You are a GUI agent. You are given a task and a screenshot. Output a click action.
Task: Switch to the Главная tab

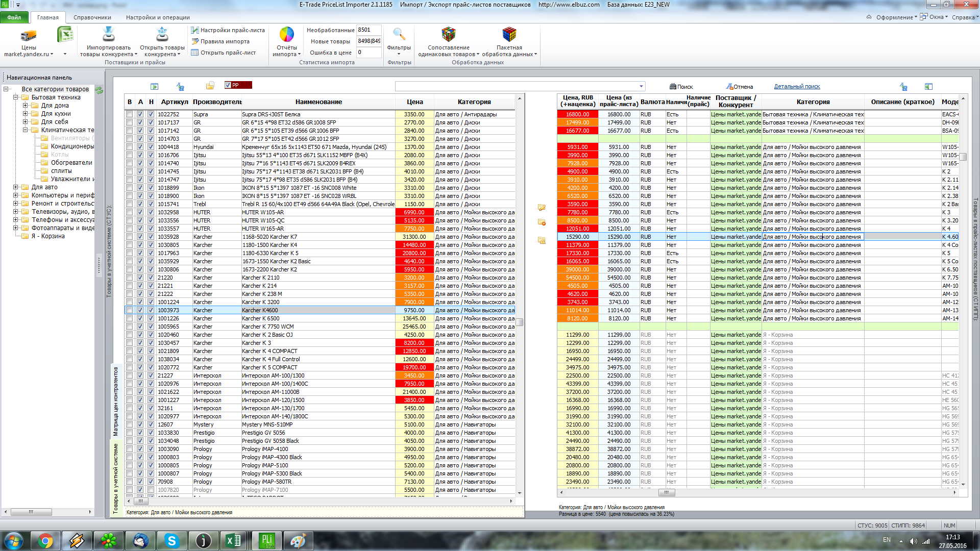coord(48,17)
